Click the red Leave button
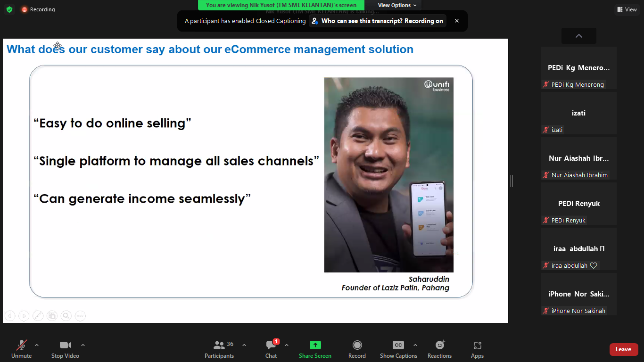 (x=623, y=349)
